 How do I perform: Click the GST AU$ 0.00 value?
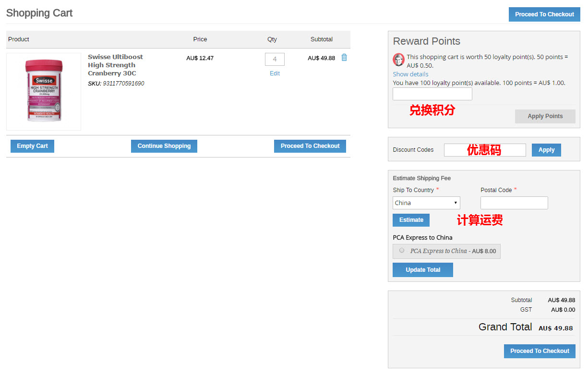pyautogui.click(x=563, y=310)
